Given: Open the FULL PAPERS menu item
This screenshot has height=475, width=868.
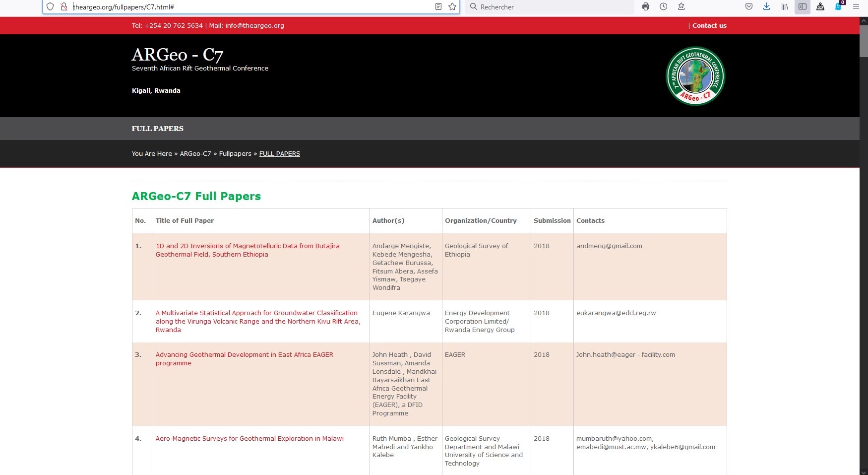Looking at the screenshot, I should [x=158, y=129].
